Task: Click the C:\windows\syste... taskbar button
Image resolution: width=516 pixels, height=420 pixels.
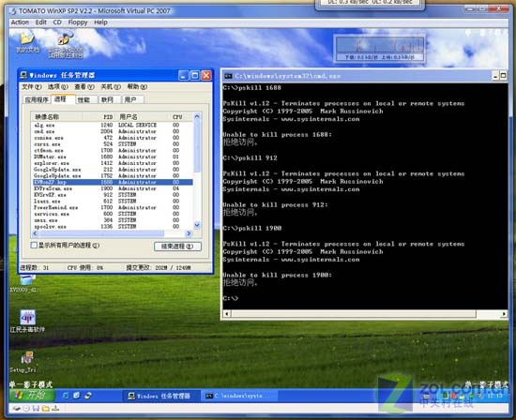Action: 240,396
